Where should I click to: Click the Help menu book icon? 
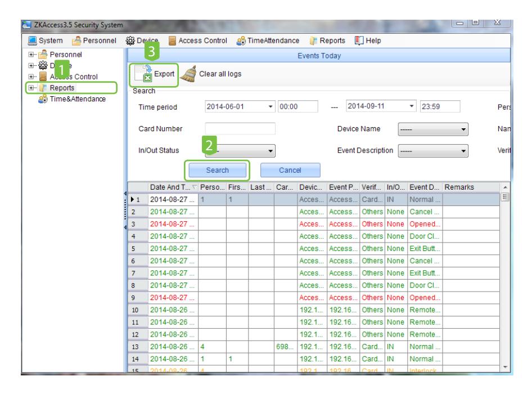point(359,41)
